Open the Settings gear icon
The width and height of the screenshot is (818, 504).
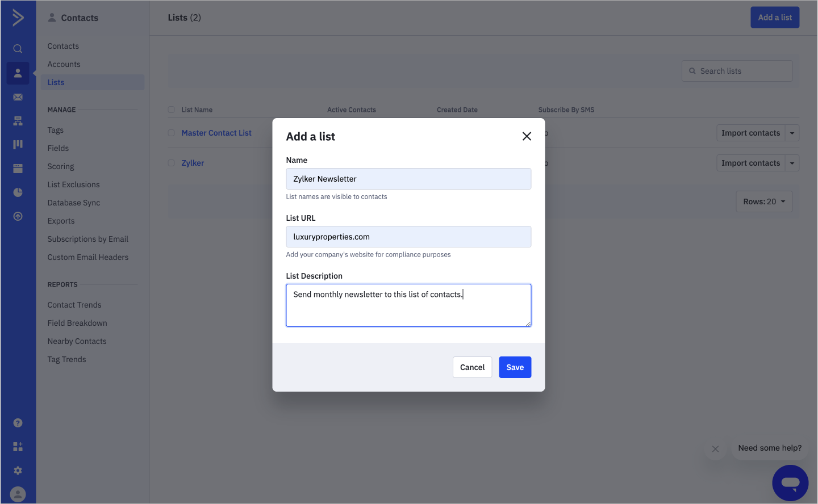click(x=18, y=471)
